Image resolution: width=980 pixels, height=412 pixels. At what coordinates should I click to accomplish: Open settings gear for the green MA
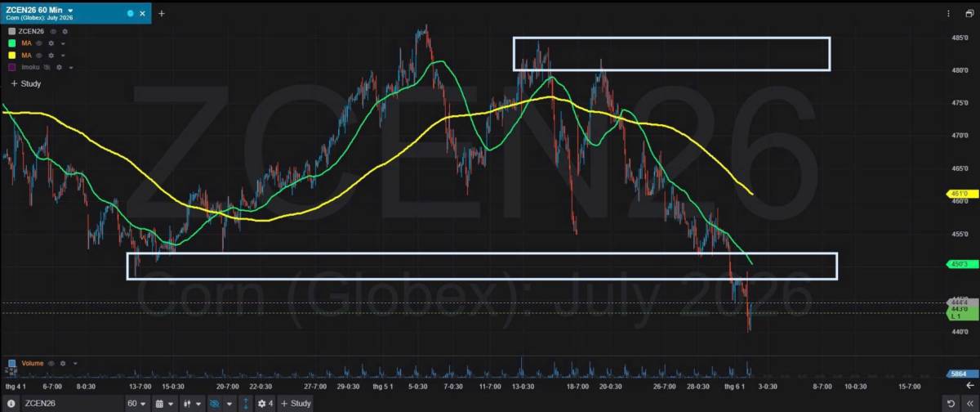[51, 43]
